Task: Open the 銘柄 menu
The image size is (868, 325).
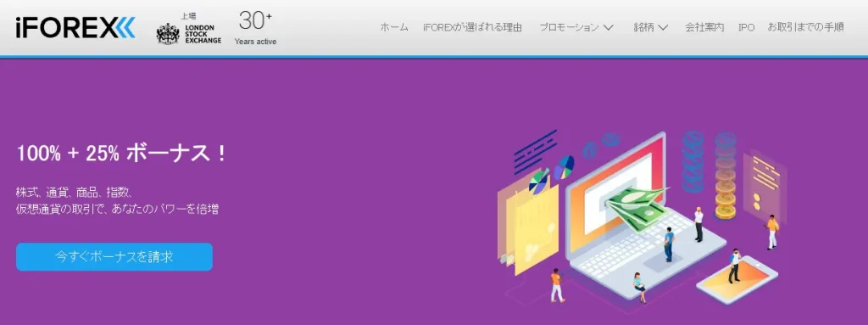Action: 644,27
